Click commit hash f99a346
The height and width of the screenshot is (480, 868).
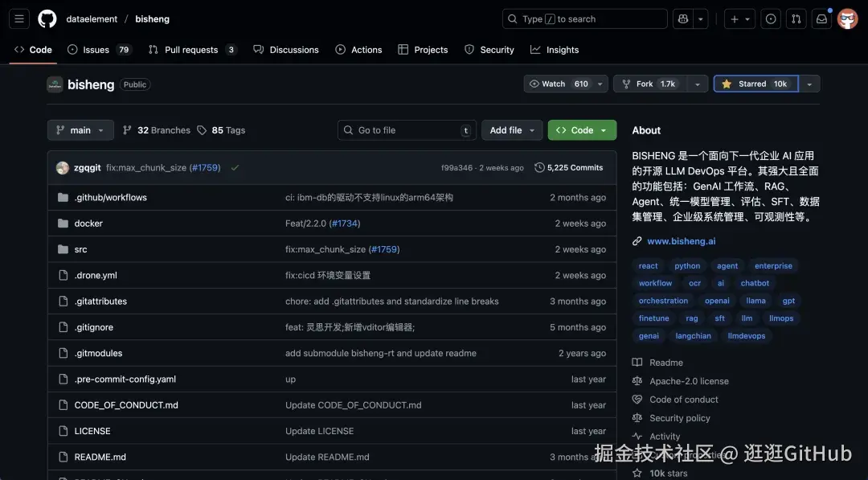click(457, 168)
